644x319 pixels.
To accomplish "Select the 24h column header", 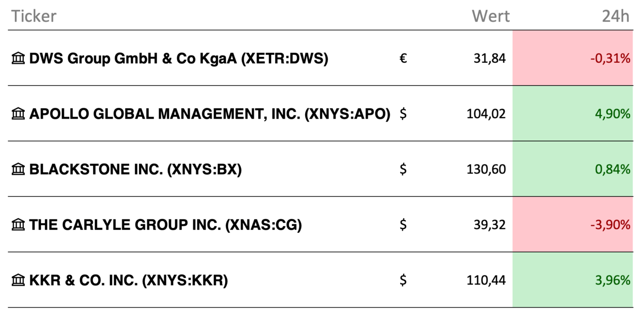I will pos(616,16).
